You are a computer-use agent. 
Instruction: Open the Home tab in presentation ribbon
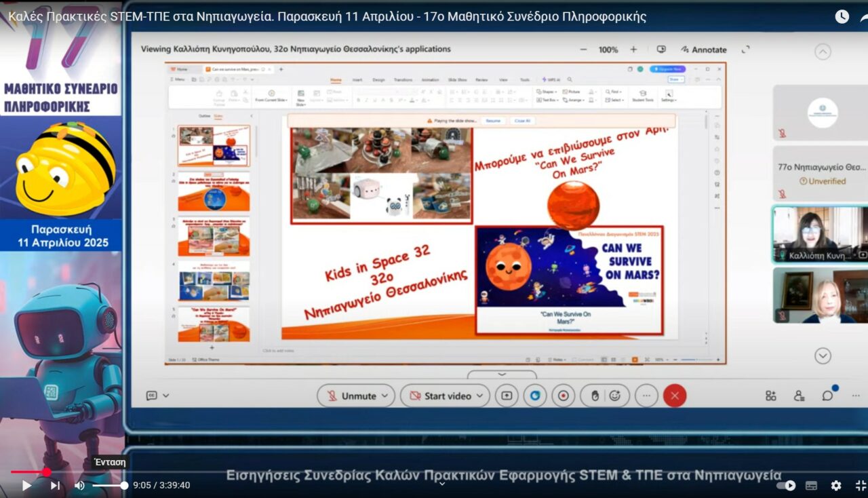pyautogui.click(x=336, y=79)
